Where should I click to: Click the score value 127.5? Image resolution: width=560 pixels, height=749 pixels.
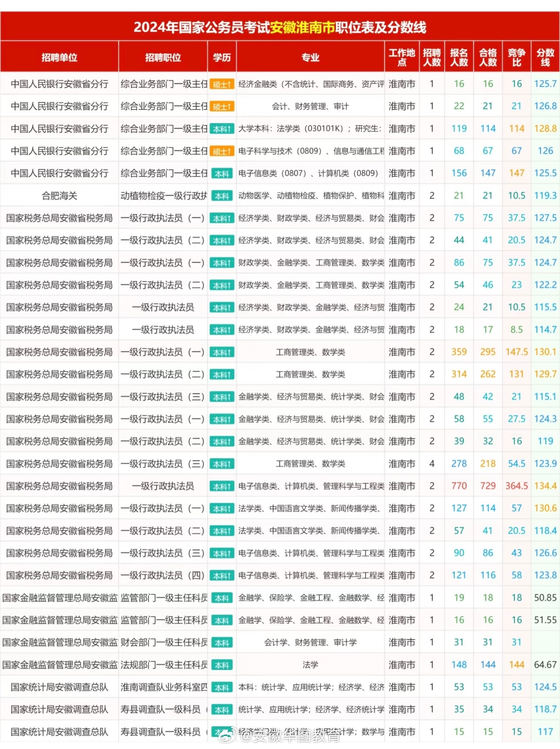545,218
